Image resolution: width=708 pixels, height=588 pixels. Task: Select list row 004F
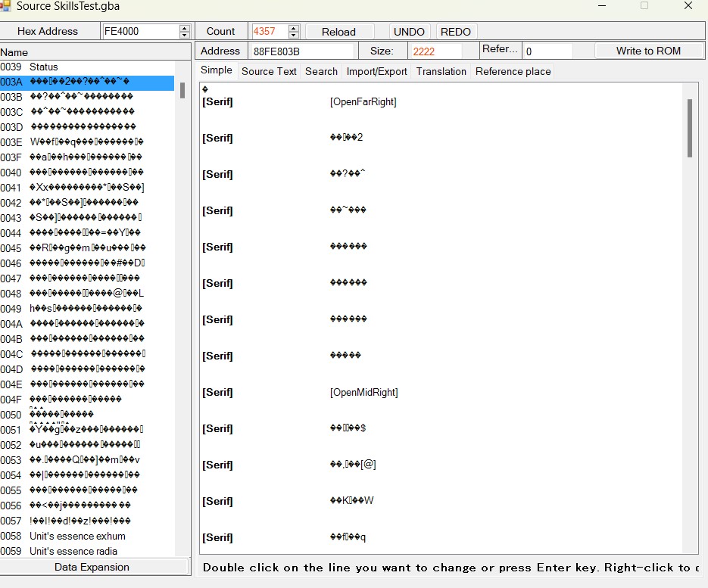(x=87, y=400)
